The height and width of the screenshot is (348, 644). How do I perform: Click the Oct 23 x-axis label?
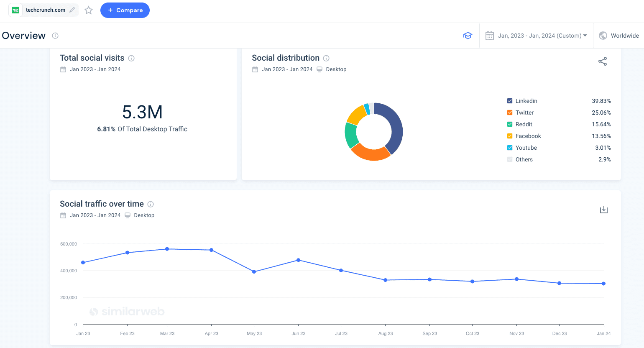pyautogui.click(x=473, y=333)
